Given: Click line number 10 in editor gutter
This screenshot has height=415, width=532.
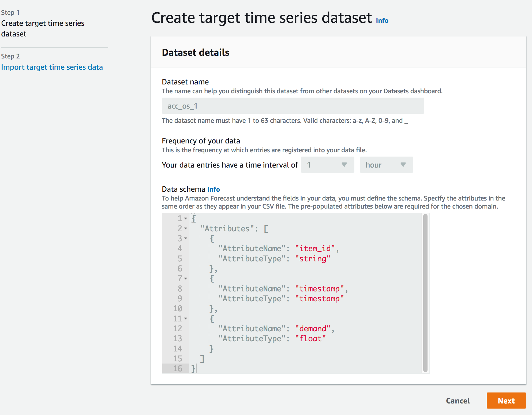Looking at the screenshot, I should coord(178,309).
